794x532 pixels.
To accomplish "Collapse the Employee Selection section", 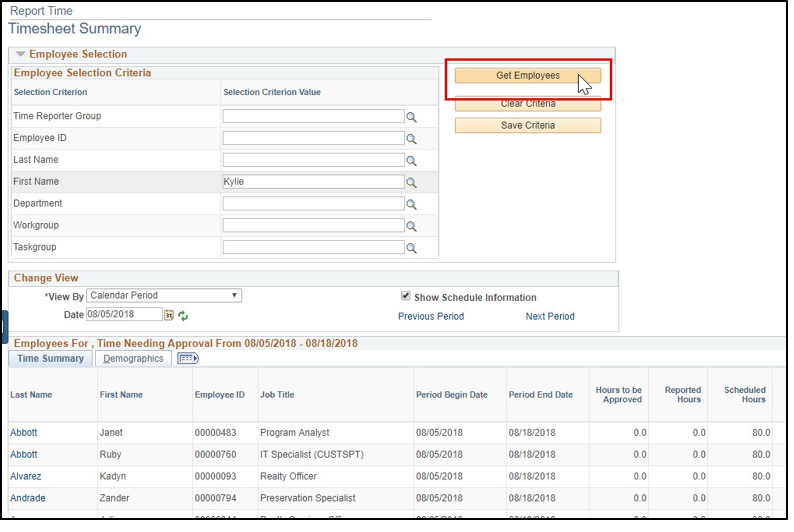I will pos(21,54).
